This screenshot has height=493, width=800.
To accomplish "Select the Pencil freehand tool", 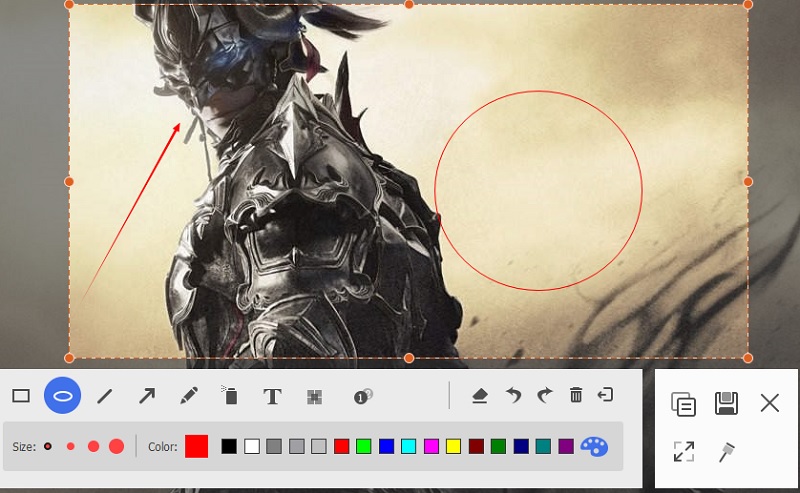I will tap(189, 396).
